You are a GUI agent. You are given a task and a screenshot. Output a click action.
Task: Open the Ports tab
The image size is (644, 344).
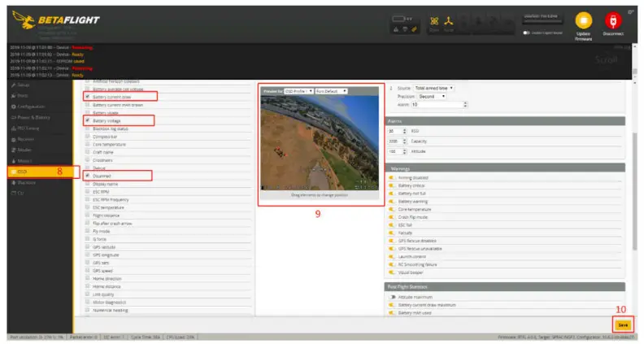point(39,95)
